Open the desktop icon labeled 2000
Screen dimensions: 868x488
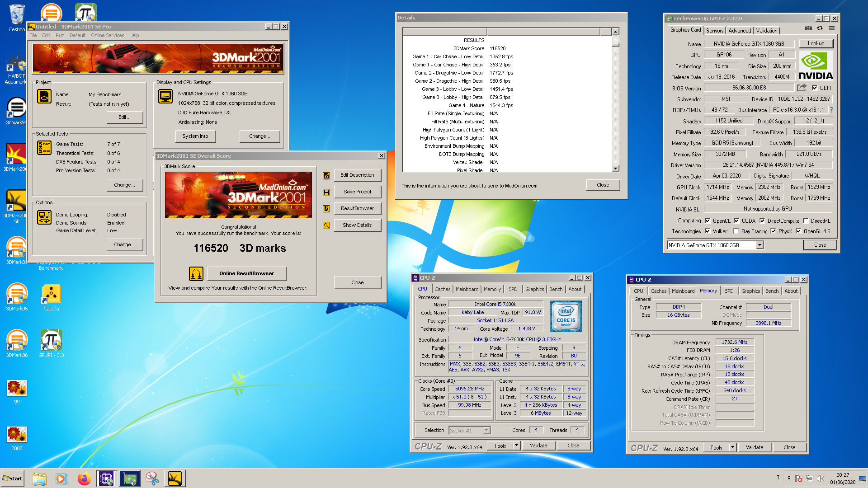(x=17, y=438)
